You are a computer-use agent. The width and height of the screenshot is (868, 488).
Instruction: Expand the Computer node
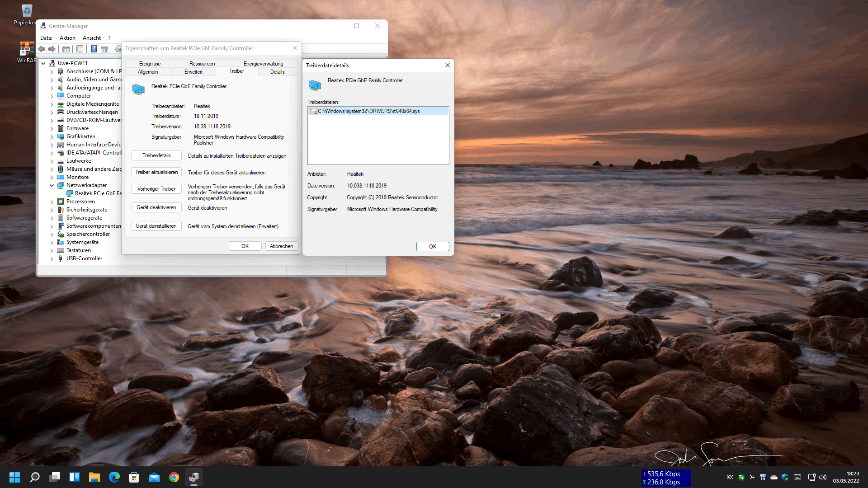tap(52, 96)
